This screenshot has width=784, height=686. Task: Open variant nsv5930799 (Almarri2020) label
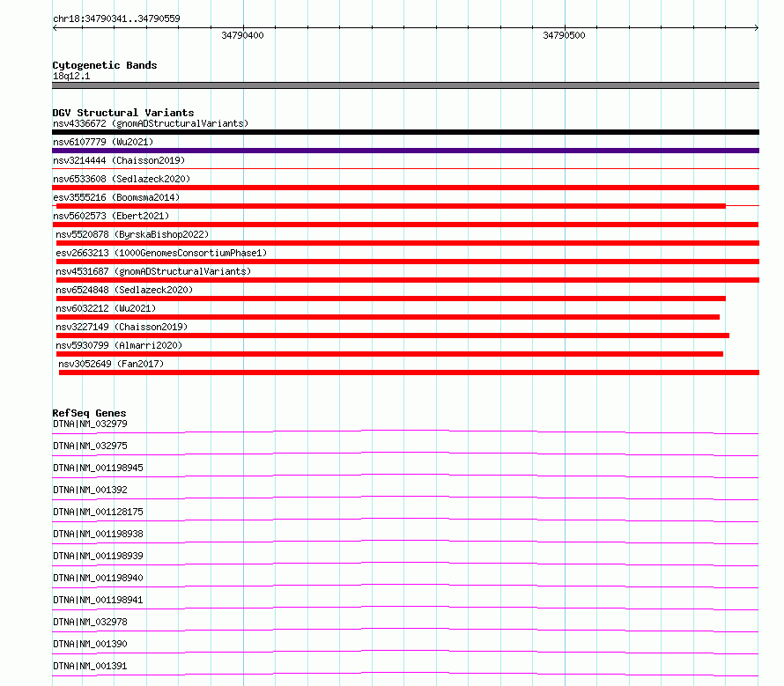(x=119, y=345)
